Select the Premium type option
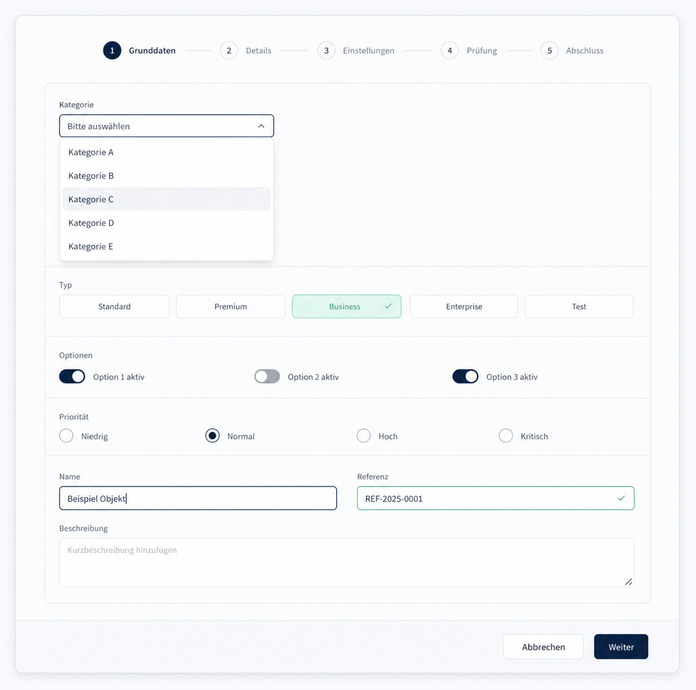Viewport: 696px width, 690px height. pyautogui.click(x=230, y=306)
